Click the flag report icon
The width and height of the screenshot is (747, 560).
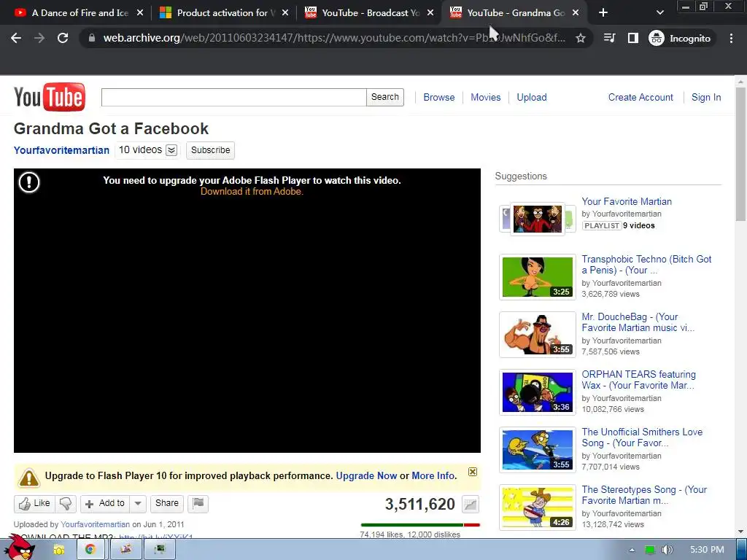point(198,504)
